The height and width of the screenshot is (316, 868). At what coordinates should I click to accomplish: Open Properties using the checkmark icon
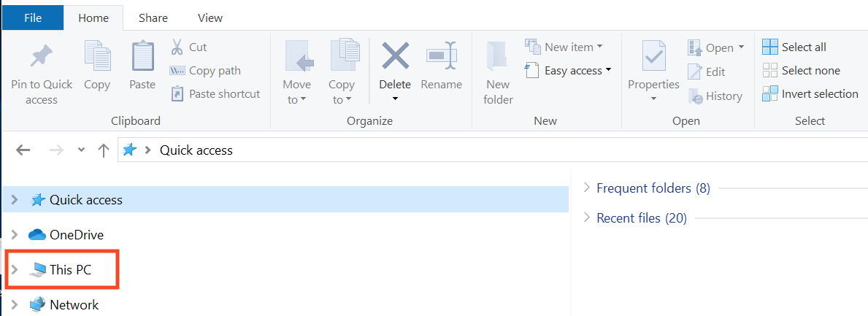click(x=653, y=57)
